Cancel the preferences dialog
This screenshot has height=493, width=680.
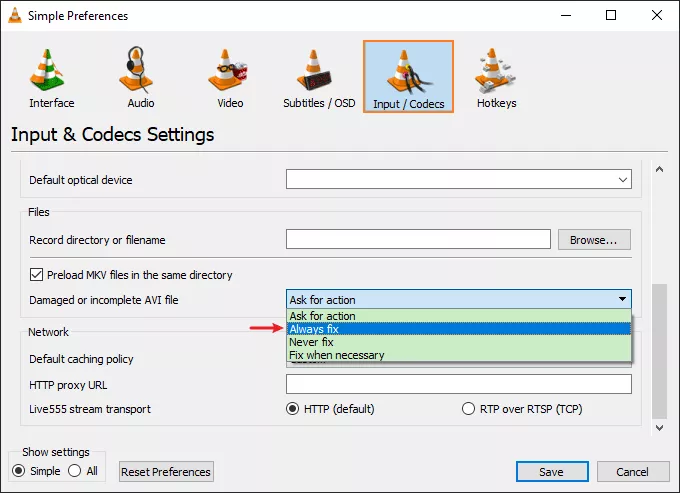[x=633, y=471]
